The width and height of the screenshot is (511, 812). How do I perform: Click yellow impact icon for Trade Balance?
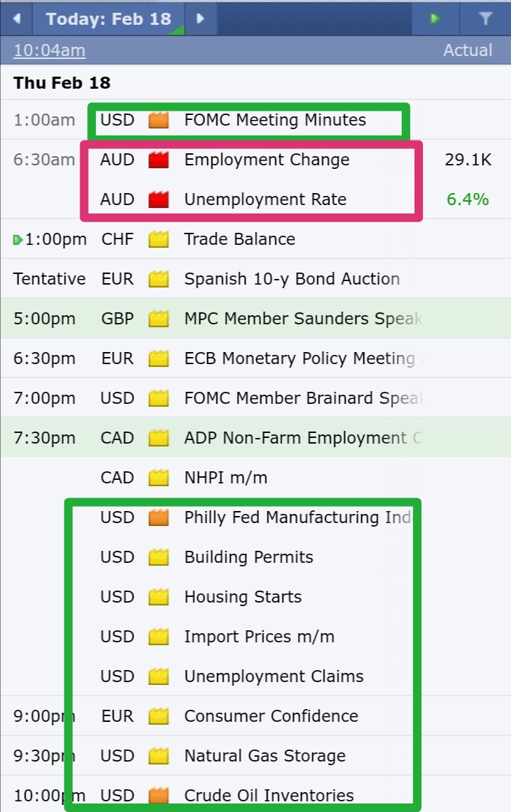point(158,239)
